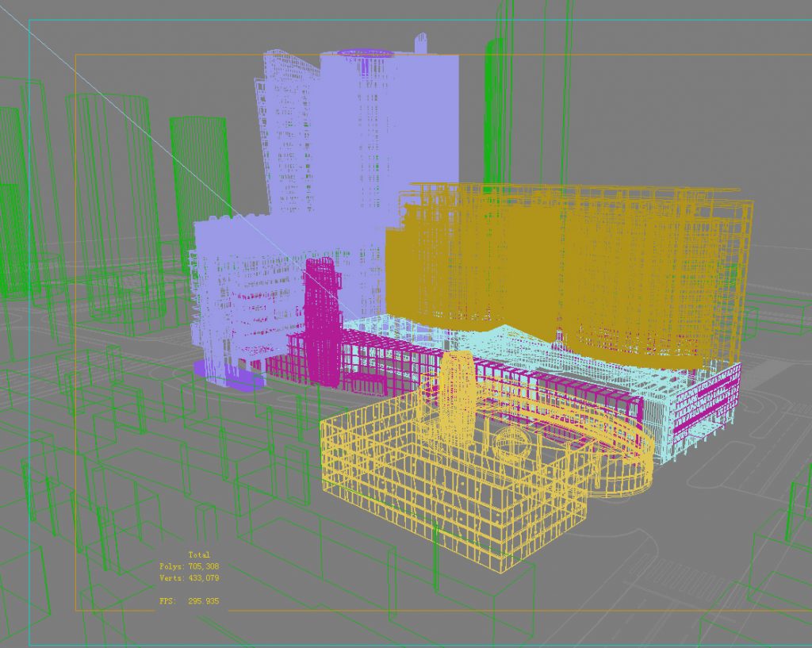Screen dimensions: 812x648
Task: Click the Polys 705,308 statistic readout
Action: 187,566
